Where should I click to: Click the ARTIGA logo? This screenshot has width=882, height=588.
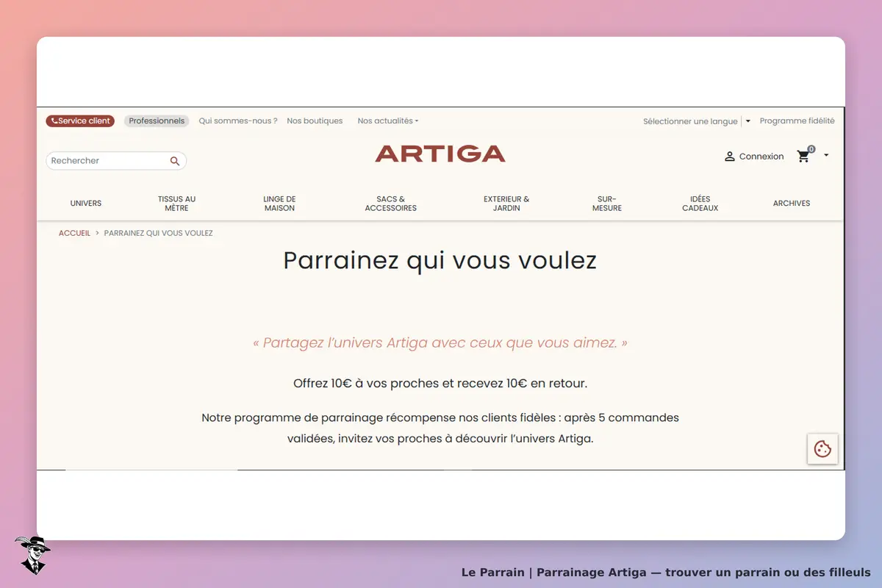[x=440, y=154]
